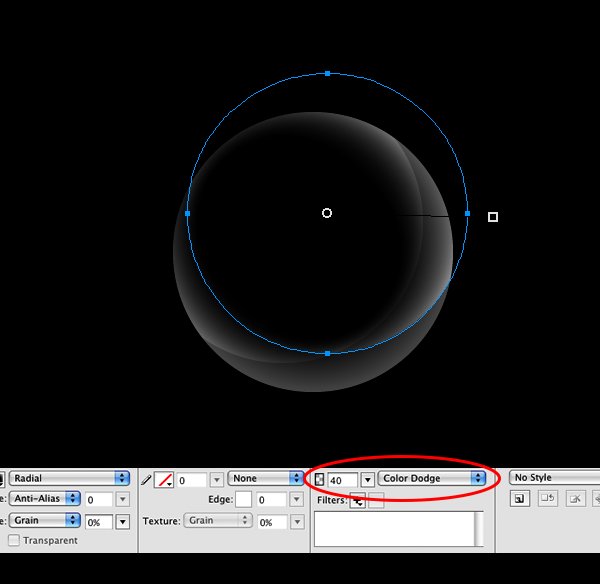Open the opacity slider arrow next to 40
Image resolution: width=600 pixels, height=584 pixels.
[x=367, y=480]
